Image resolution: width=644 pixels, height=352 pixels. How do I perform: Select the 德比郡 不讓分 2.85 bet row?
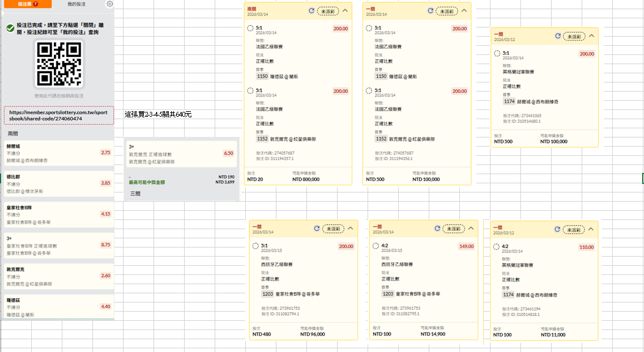(59, 184)
